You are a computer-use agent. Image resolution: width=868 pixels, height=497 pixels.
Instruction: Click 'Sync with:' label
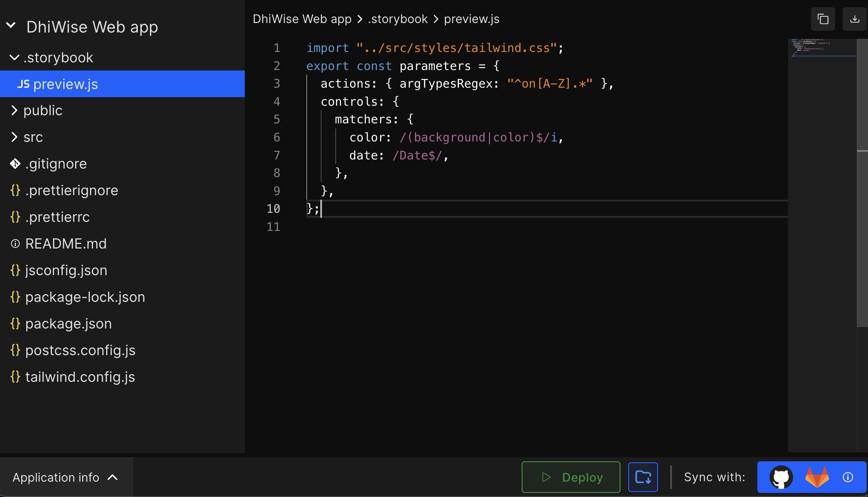(714, 477)
